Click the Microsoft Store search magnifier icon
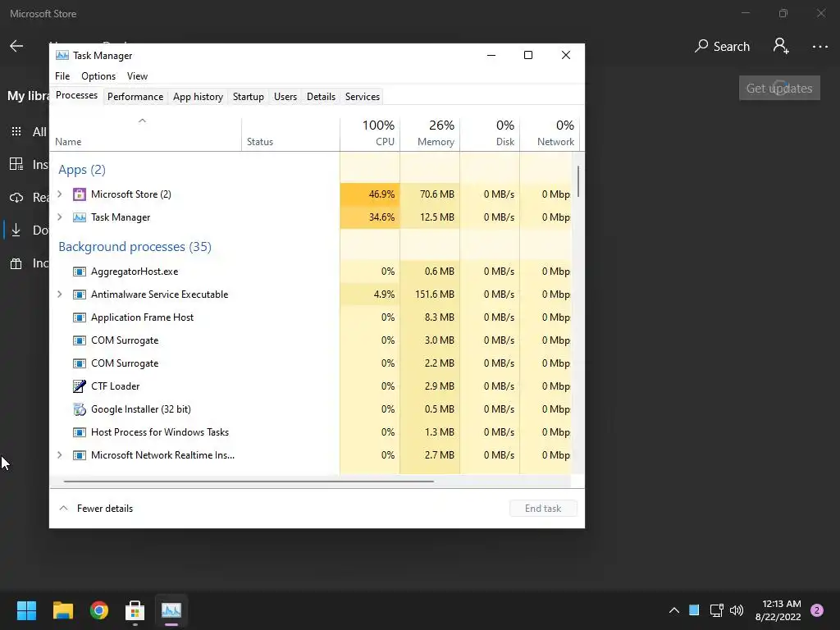This screenshot has height=630, width=840. 701,46
